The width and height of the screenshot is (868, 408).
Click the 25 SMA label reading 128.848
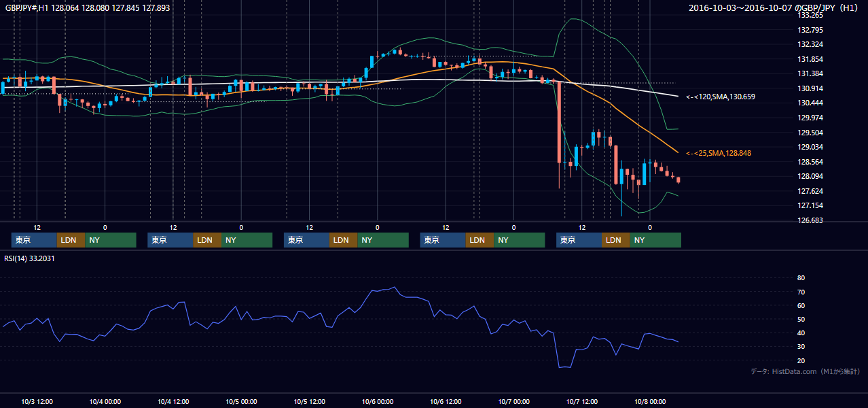click(x=719, y=154)
